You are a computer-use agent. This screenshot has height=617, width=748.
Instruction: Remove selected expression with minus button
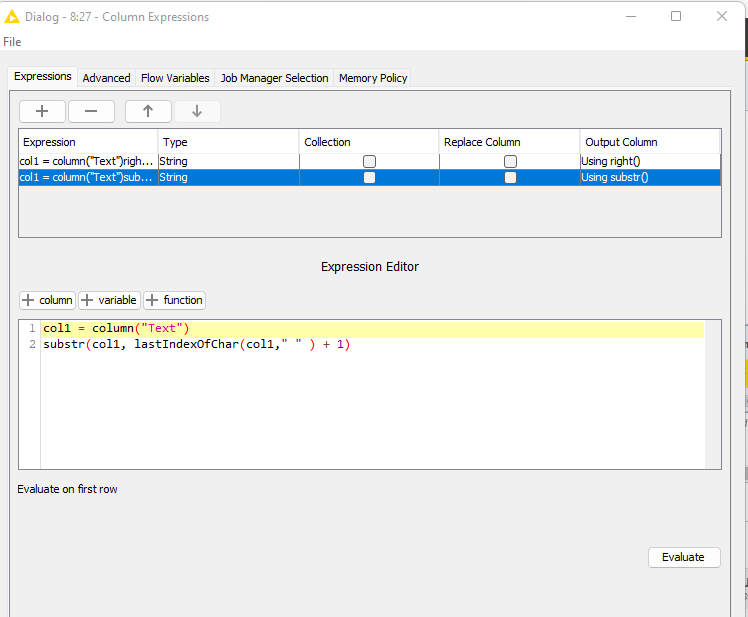point(91,111)
